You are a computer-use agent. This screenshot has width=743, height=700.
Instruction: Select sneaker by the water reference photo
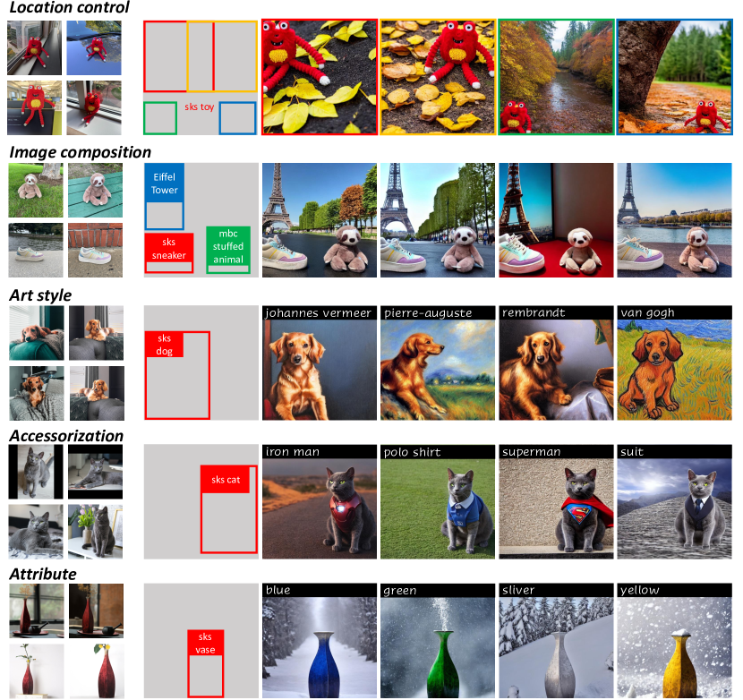pyautogui.click(x=36, y=251)
